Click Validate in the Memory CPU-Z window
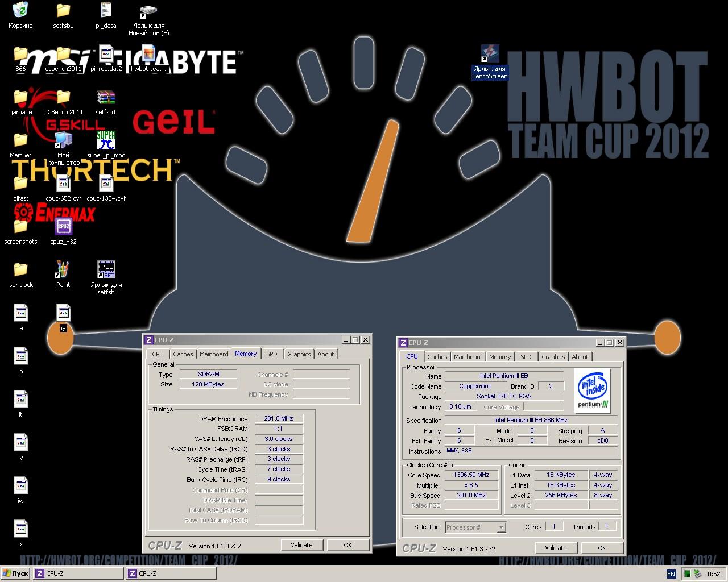Screen dimensions: 728x582 (301, 545)
